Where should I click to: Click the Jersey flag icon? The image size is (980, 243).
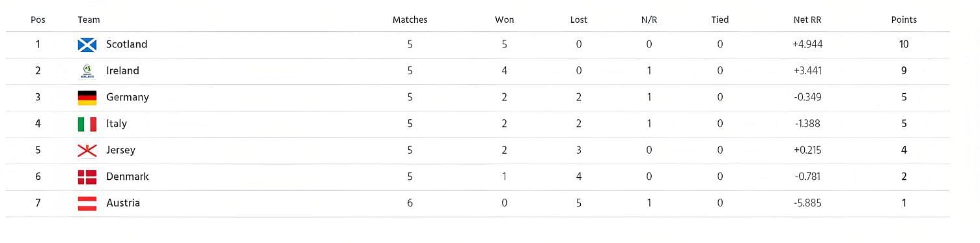tap(87, 150)
